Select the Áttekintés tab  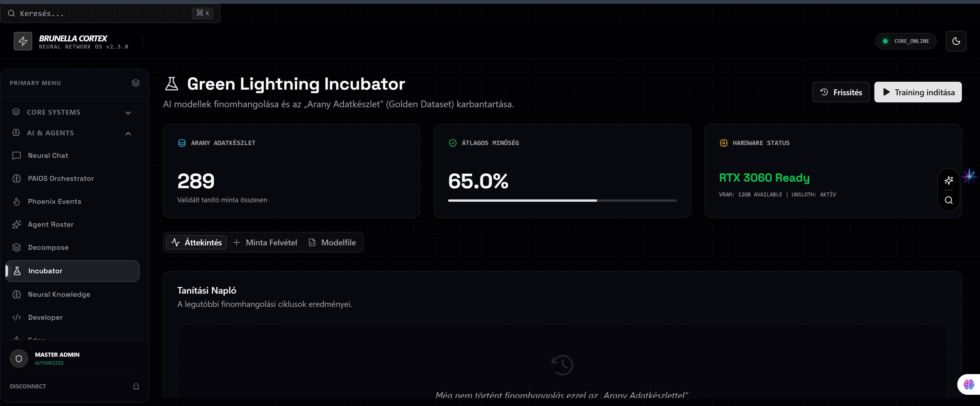(x=196, y=242)
